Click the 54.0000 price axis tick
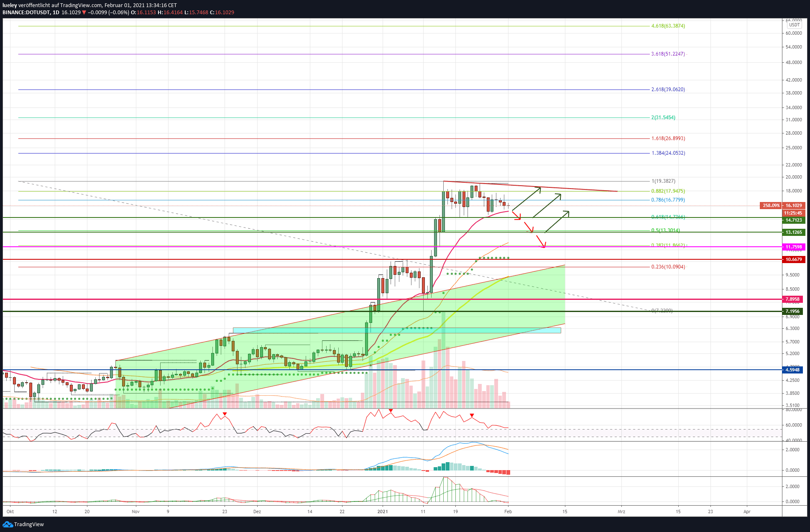This screenshot has width=810, height=532. click(794, 47)
